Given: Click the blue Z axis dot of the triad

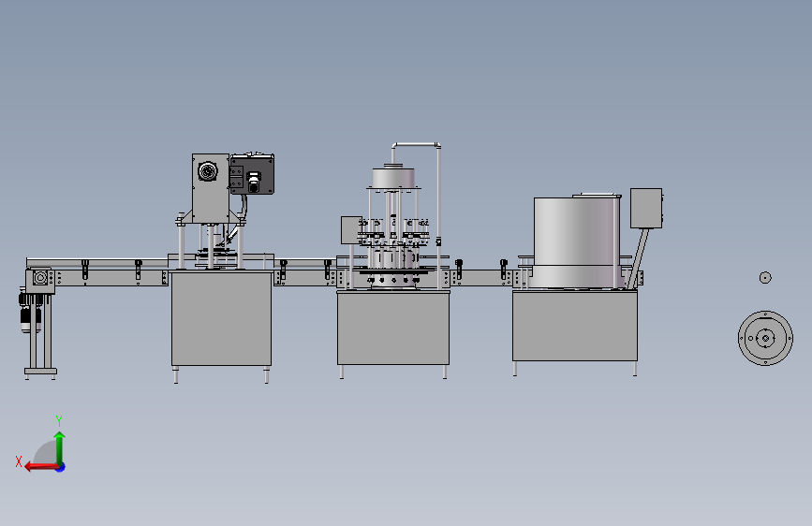Looking at the screenshot, I should 61,467.
